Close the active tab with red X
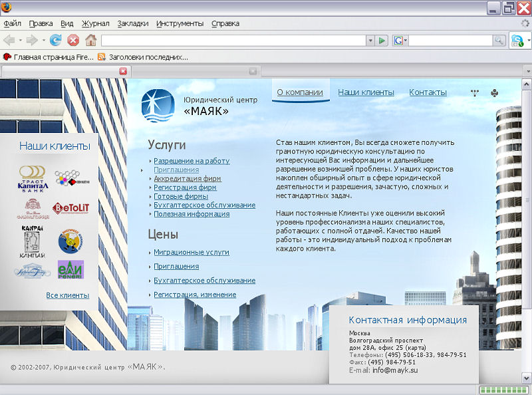 (x=123, y=71)
